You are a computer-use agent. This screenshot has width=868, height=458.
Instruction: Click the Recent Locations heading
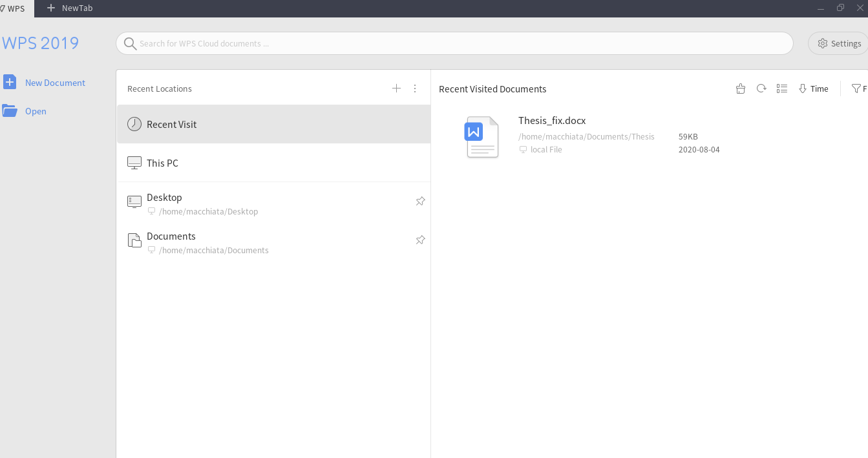[160, 89]
